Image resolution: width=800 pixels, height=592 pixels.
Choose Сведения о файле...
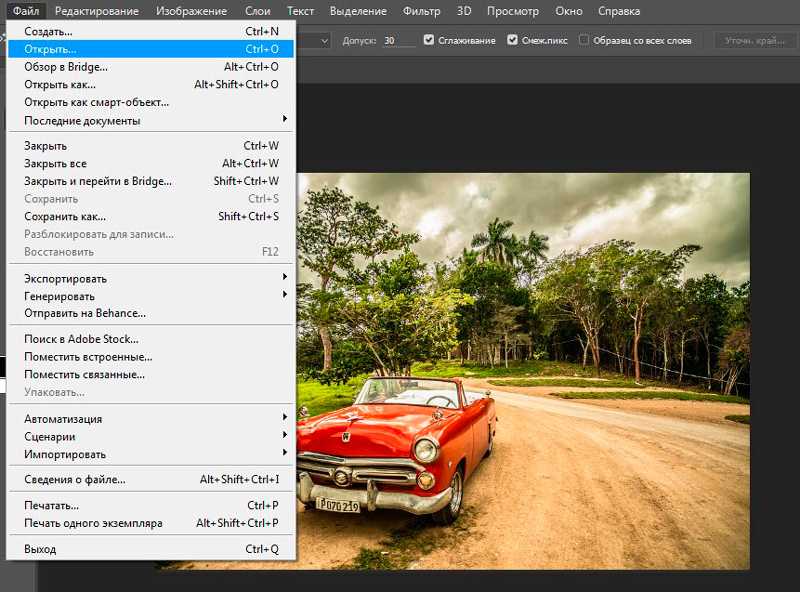click(151, 479)
